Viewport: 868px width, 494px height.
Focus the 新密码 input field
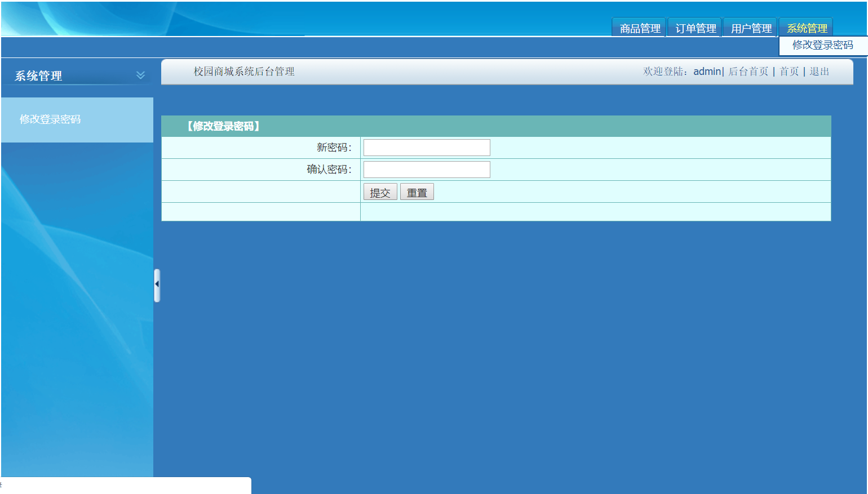pyautogui.click(x=427, y=148)
